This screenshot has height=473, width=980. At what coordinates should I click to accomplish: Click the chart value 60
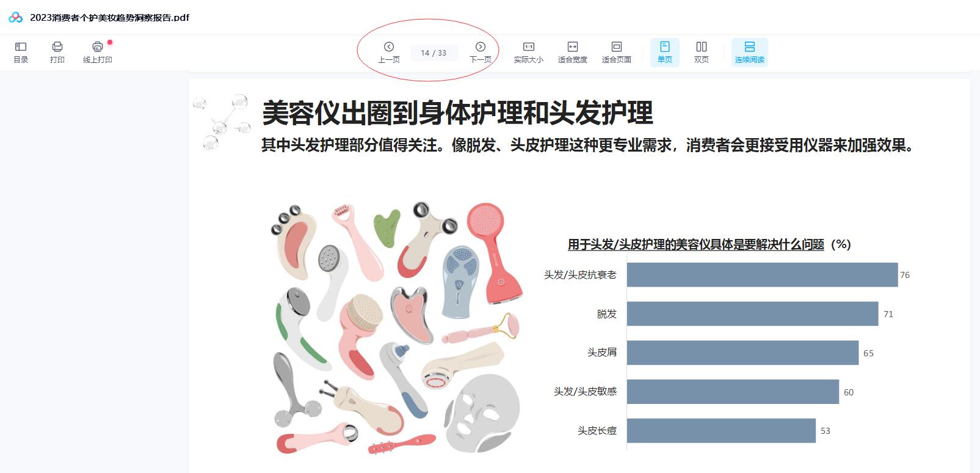click(x=849, y=392)
